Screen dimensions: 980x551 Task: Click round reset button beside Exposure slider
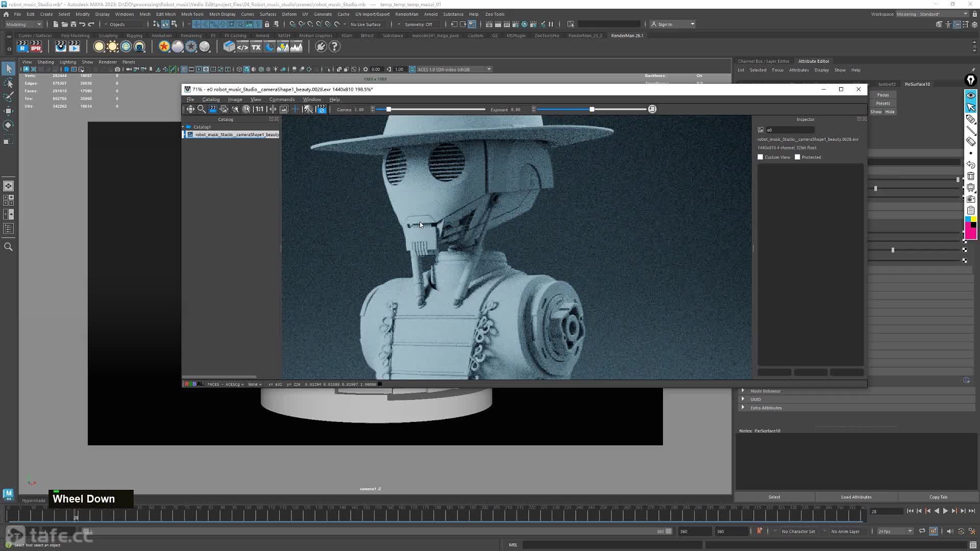click(652, 109)
